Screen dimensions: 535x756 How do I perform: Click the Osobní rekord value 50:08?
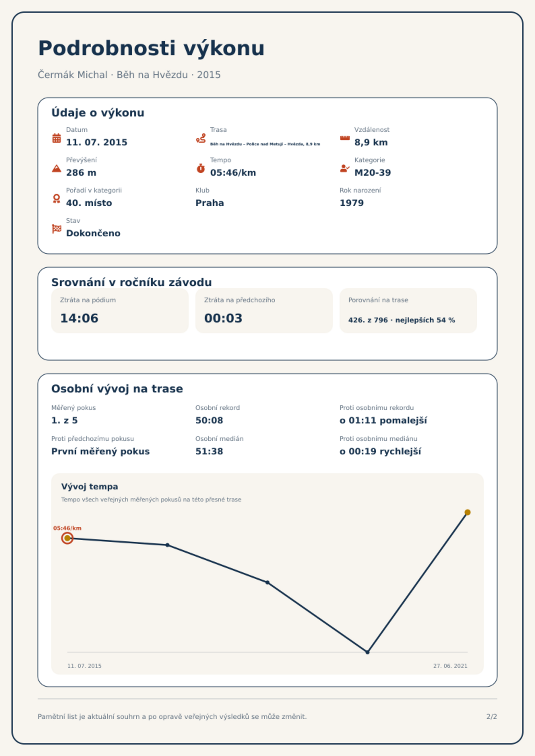209,420
